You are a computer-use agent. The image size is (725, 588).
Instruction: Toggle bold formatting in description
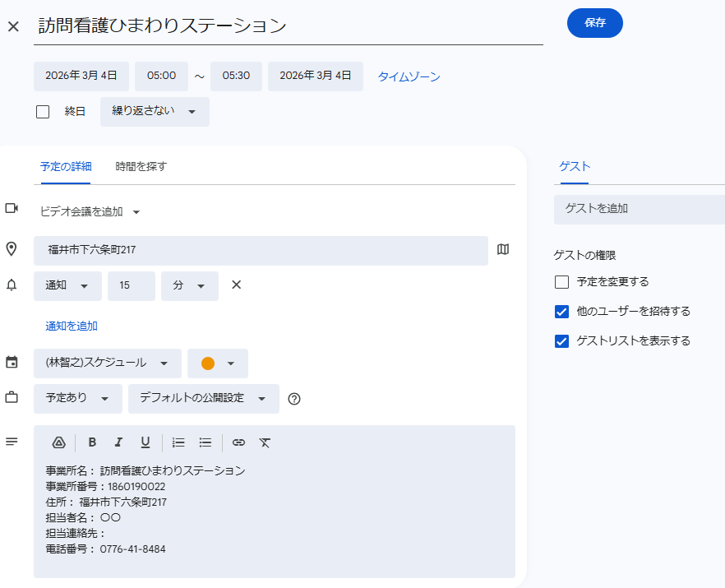(92, 442)
